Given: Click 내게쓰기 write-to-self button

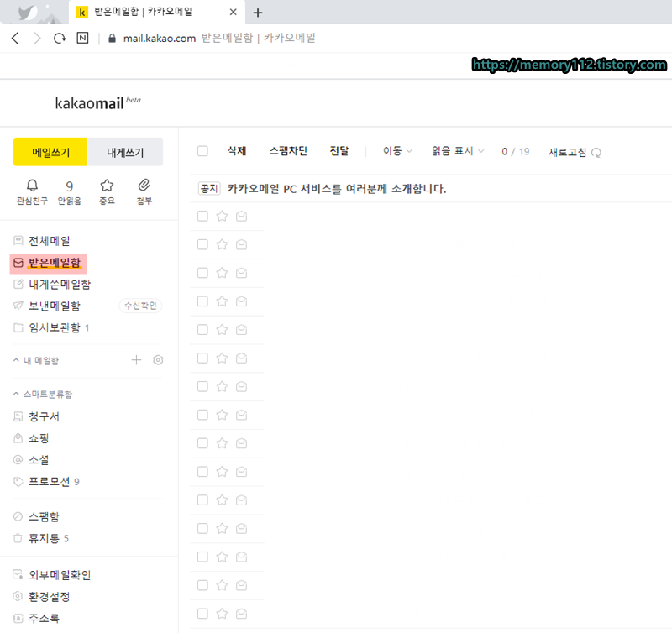Looking at the screenshot, I should pos(125,152).
